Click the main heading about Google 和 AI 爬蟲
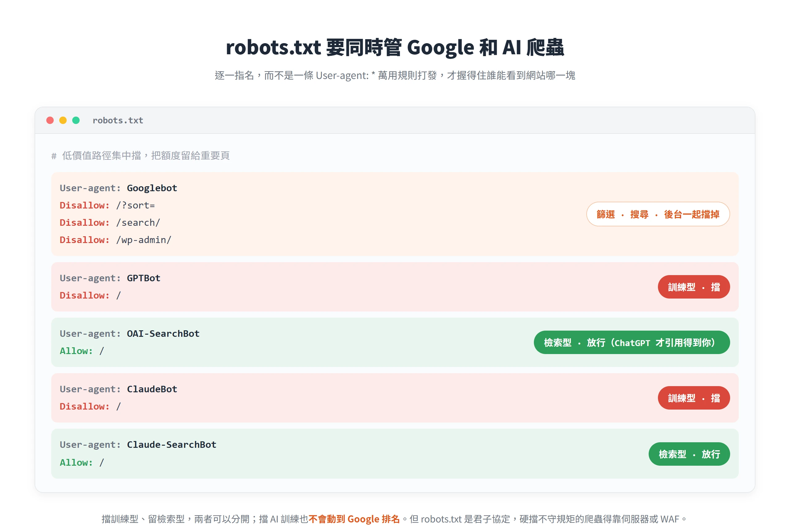 395,47
